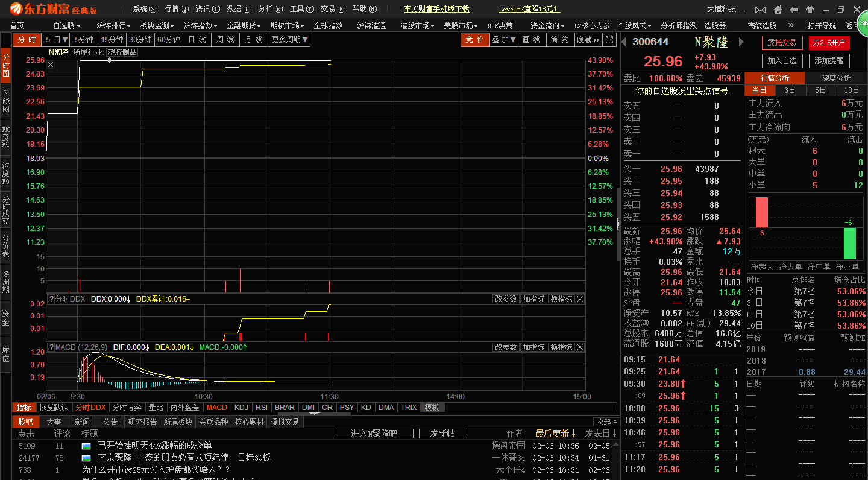
Task: Go to next stock with right triangle arrow
Action: click(x=741, y=42)
